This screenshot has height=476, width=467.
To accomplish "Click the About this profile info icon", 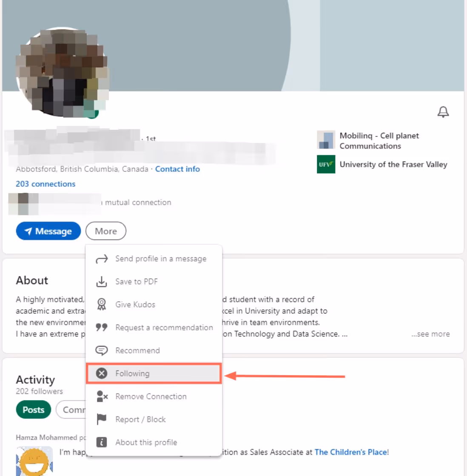I will pyautogui.click(x=102, y=442).
